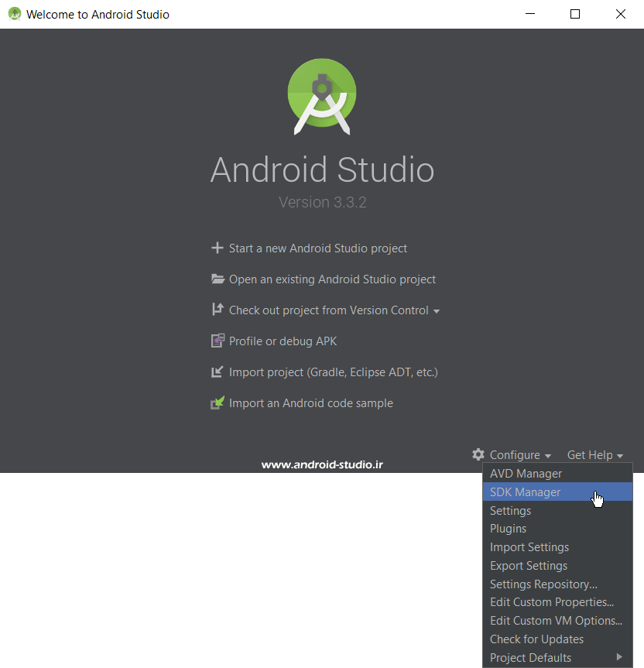Open Settings Repository... menu item

(557, 584)
